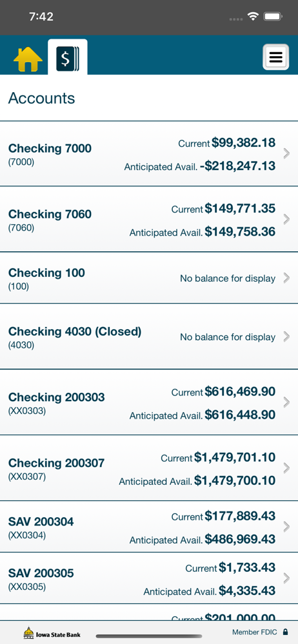Viewport: 298px width, 644px height.
Task: Tap the $1,479,701.10 current balance
Action: pos(235,457)
